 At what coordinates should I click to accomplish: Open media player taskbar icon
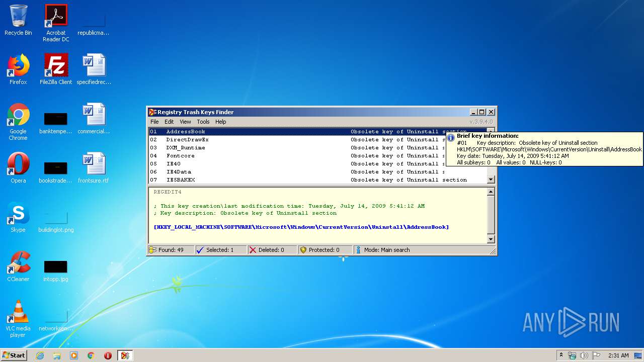pos(74,355)
